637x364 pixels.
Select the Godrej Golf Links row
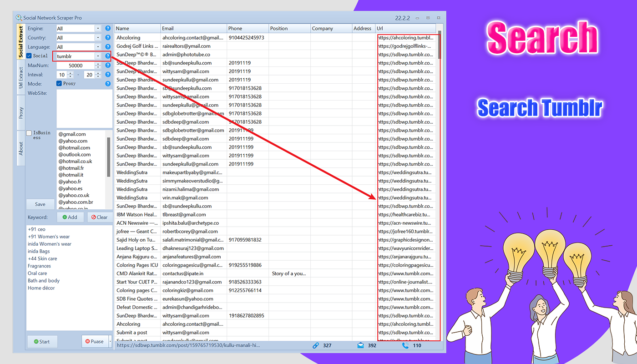click(275, 46)
